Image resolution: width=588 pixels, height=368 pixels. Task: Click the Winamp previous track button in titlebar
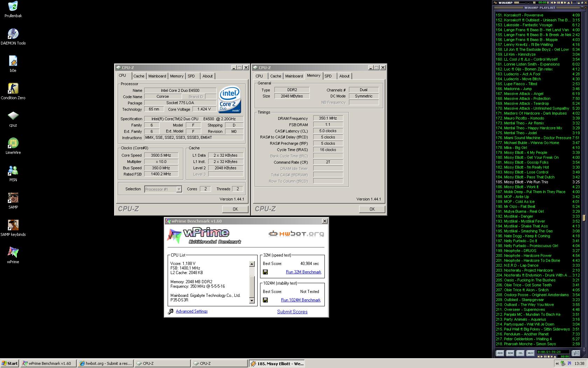552,2
